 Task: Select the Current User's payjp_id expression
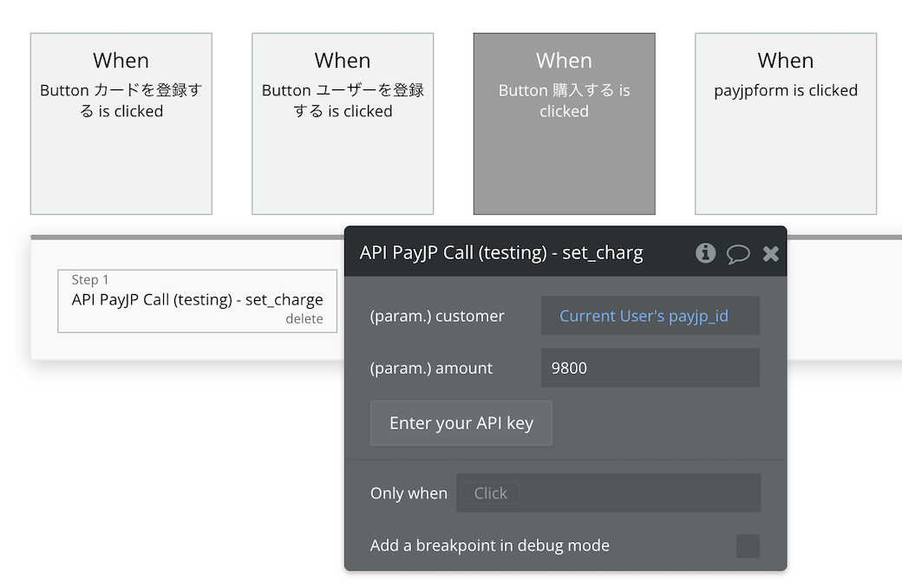tap(644, 316)
